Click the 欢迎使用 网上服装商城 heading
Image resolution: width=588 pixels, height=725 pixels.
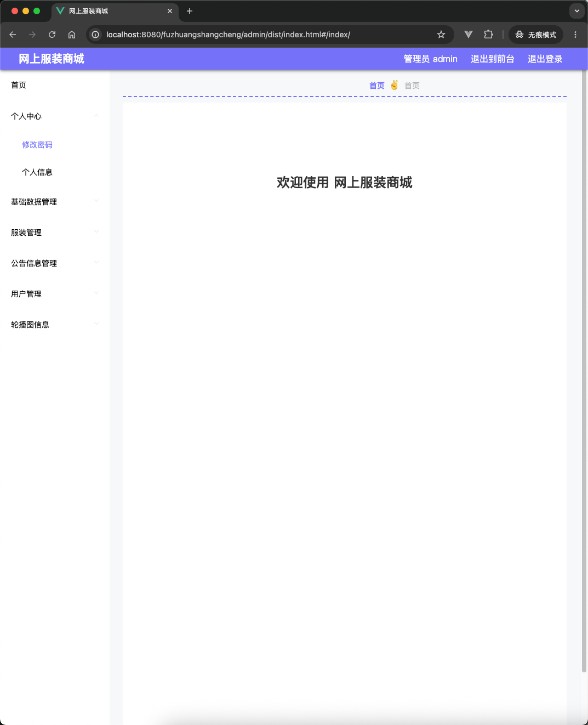pos(345,182)
